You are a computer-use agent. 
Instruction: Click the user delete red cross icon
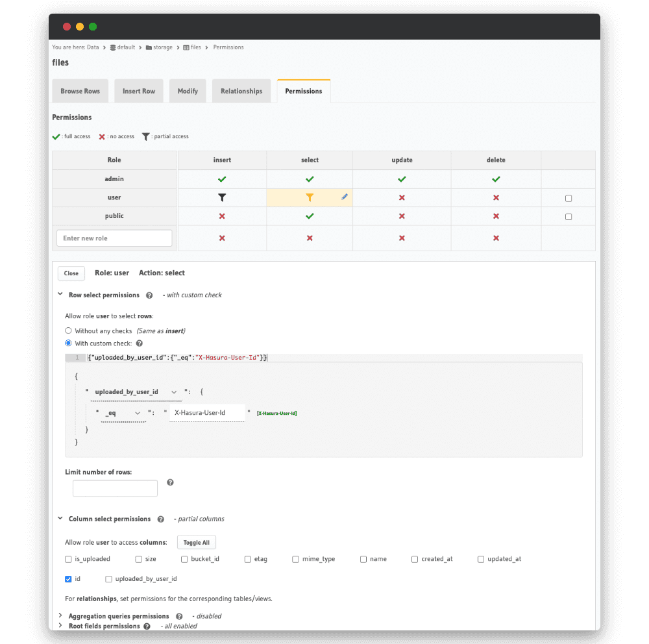click(496, 197)
